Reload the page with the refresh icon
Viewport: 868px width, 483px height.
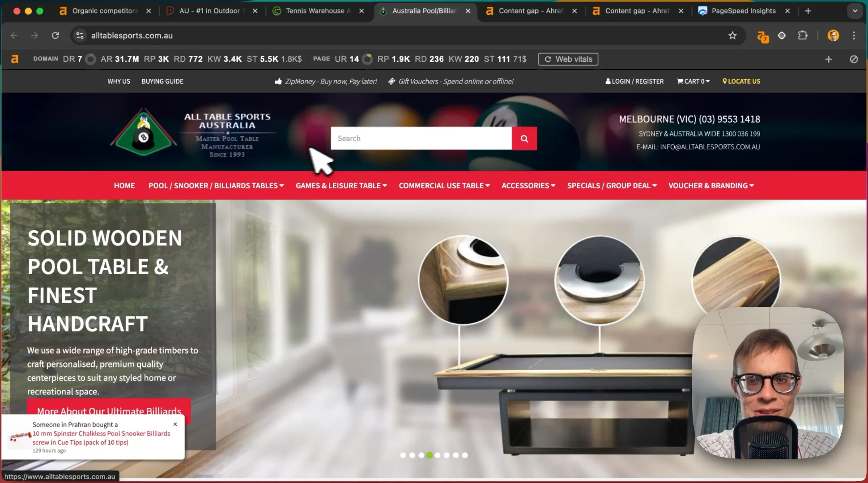click(55, 35)
